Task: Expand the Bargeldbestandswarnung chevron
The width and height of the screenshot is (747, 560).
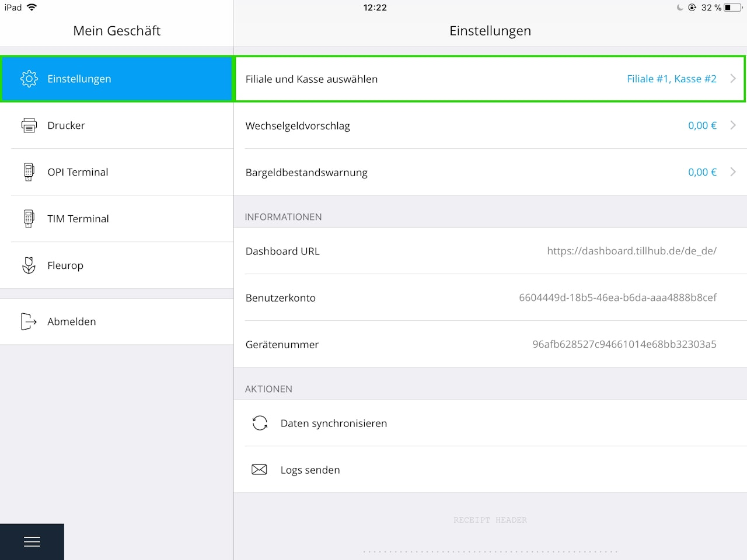Action: click(x=733, y=172)
